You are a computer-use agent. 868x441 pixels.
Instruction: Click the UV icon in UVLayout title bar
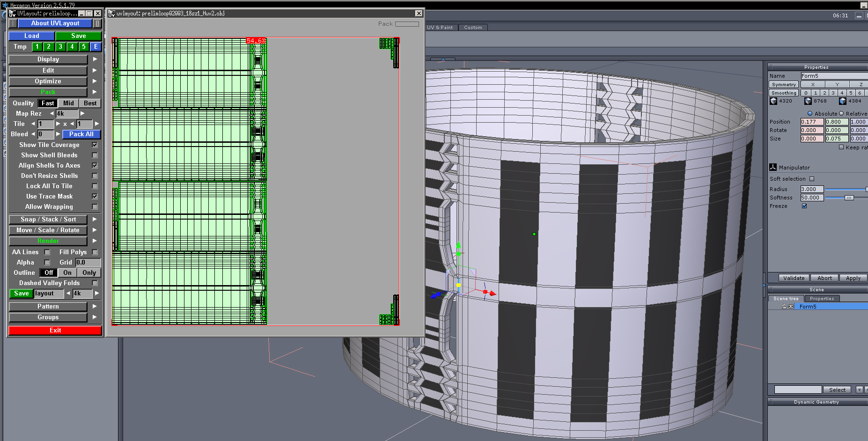(x=12, y=14)
